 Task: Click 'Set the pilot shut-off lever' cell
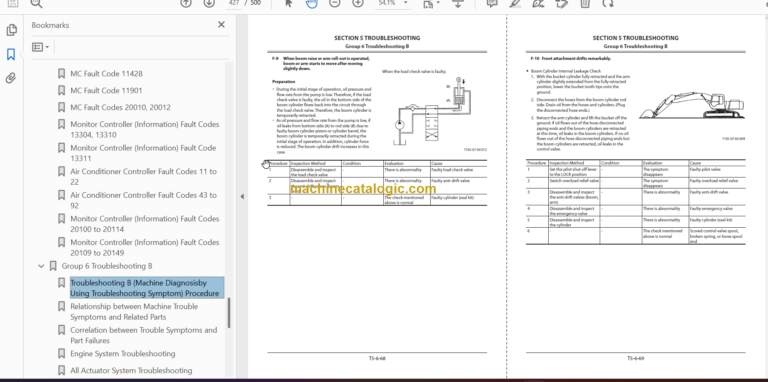574,171
